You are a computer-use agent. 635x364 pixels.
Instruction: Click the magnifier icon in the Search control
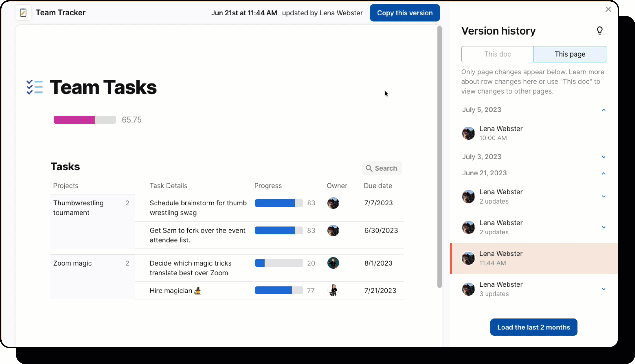point(369,168)
